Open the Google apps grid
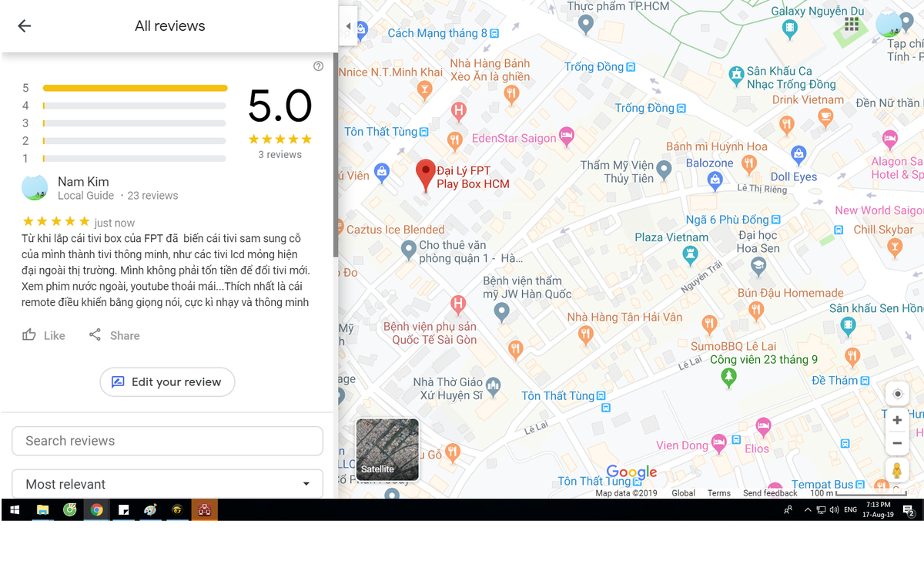This screenshot has width=924, height=578. [x=851, y=25]
